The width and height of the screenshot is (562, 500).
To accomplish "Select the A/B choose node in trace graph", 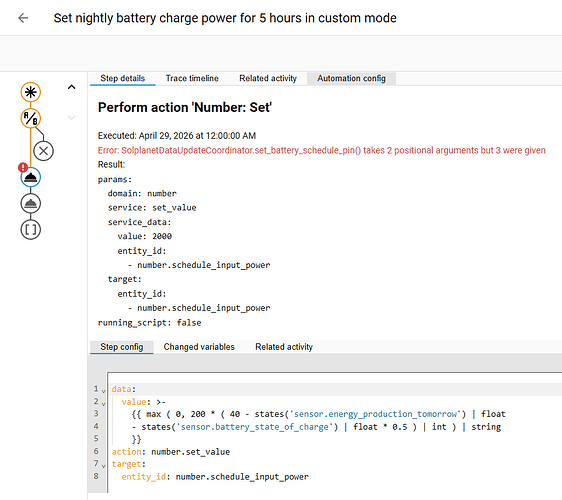I will [30, 118].
